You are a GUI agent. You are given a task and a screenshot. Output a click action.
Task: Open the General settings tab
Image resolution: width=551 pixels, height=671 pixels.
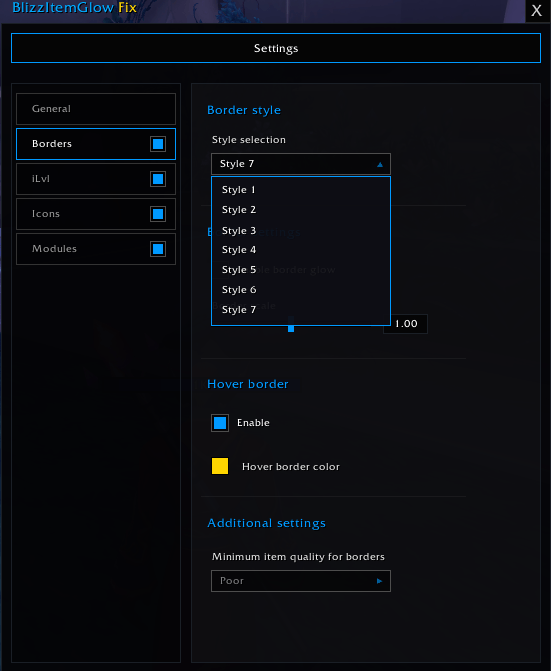[x=96, y=109]
